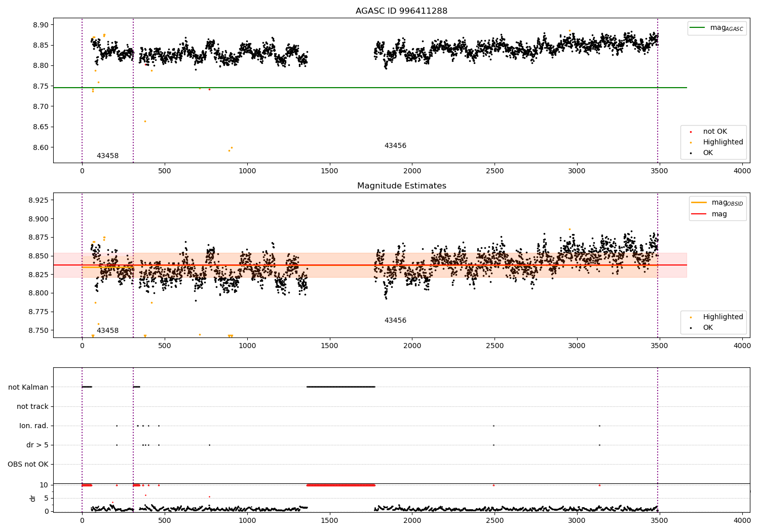Click 'Highlighted' in the middle plot legend
This screenshot has width=760, height=532.
pos(723,317)
